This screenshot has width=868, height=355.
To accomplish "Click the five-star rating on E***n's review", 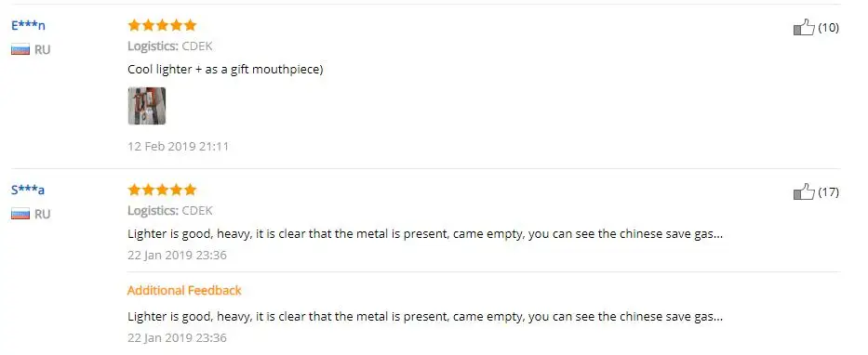I will (162, 25).
